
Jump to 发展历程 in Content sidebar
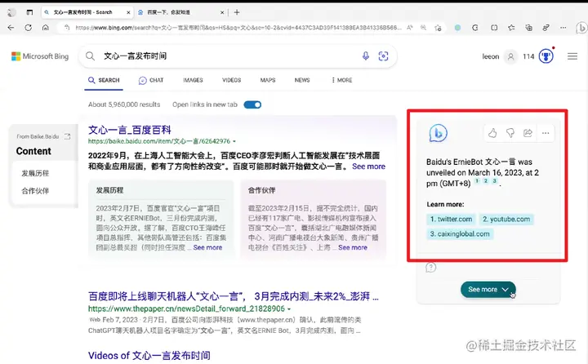click(35, 173)
